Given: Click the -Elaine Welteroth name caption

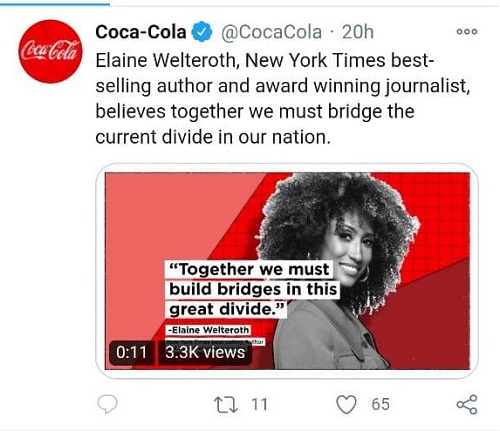Looking at the screenshot, I should pos(209,330).
